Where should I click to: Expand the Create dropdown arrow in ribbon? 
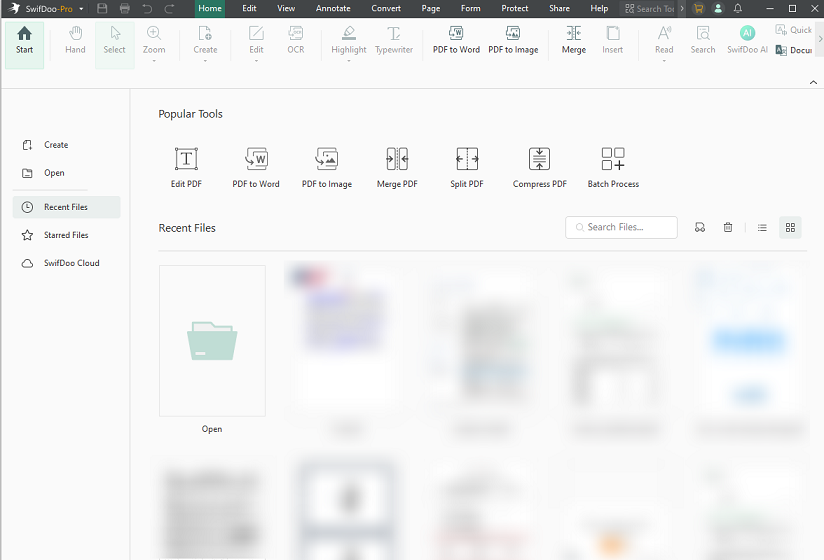point(205,61)
